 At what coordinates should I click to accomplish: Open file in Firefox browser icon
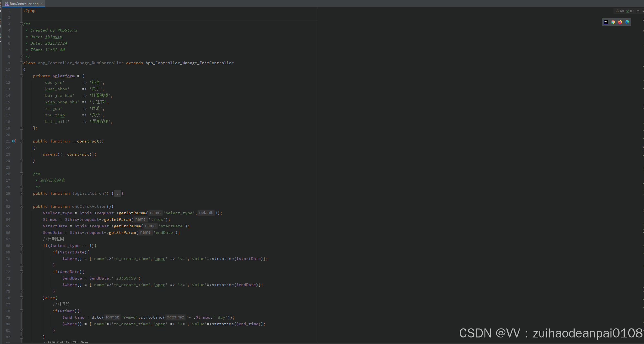point(620,22)
